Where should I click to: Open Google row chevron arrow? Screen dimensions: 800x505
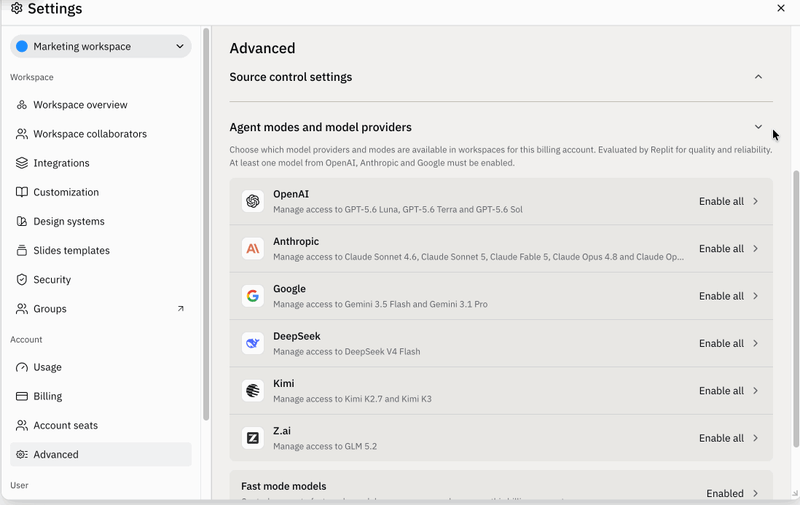(756, 296)
